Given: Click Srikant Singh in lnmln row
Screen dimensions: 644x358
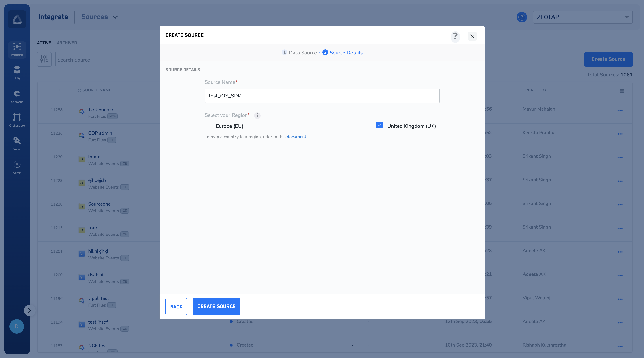Looking at the screenshot, I should click(x=536, y=156).
